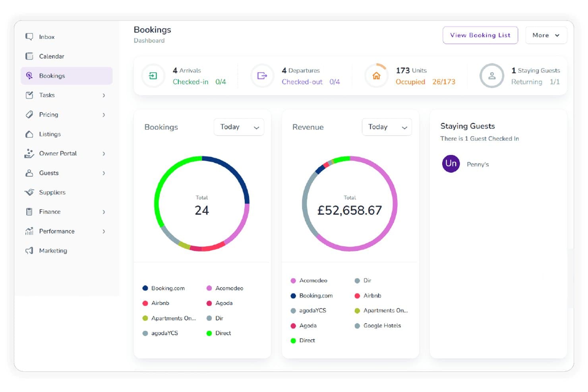588x392 pixels.
Task: Open the Marketing menu item
Action: pyautogui.click(x=66, y=251)
